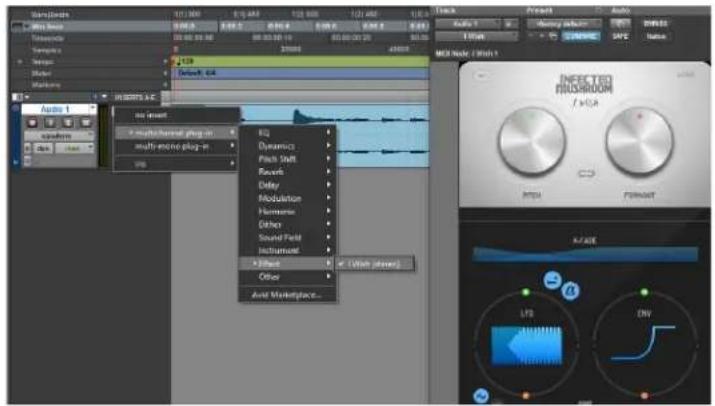Click the blue 'a' icon near the LFO

pyautogui.click(x=571, y=290)
